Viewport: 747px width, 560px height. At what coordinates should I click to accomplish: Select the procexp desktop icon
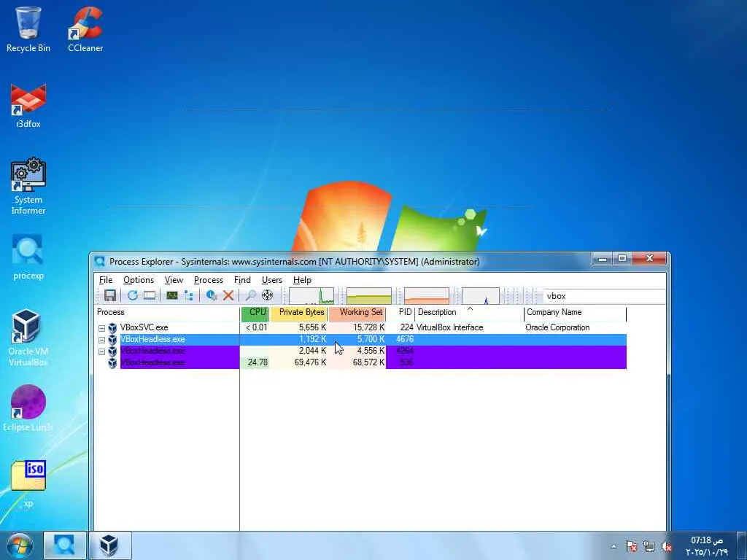click(x=28, y=257)
